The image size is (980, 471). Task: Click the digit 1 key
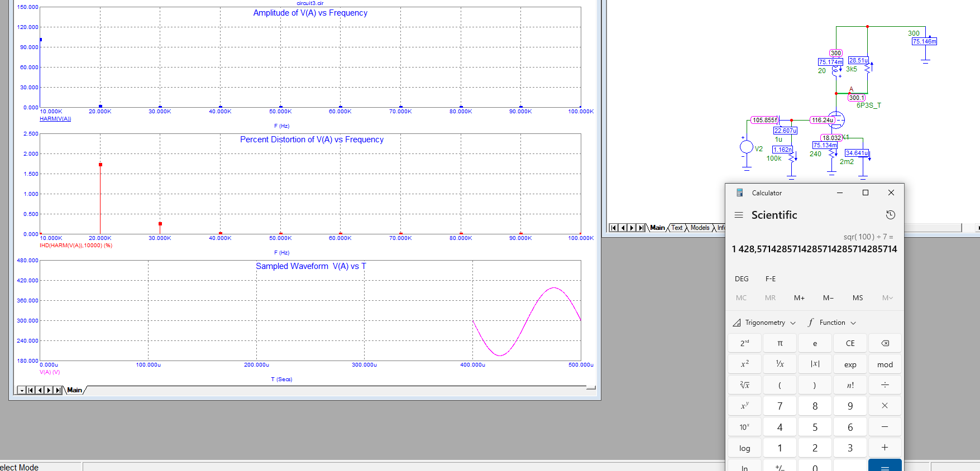780,448
